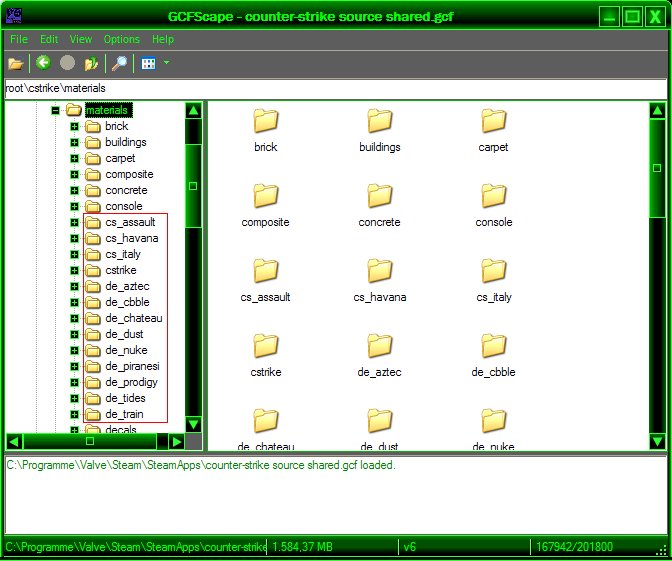Viewport: 672px width, 561px height.
Task: Expand the composite tree node
Action: tap(75, 174)
